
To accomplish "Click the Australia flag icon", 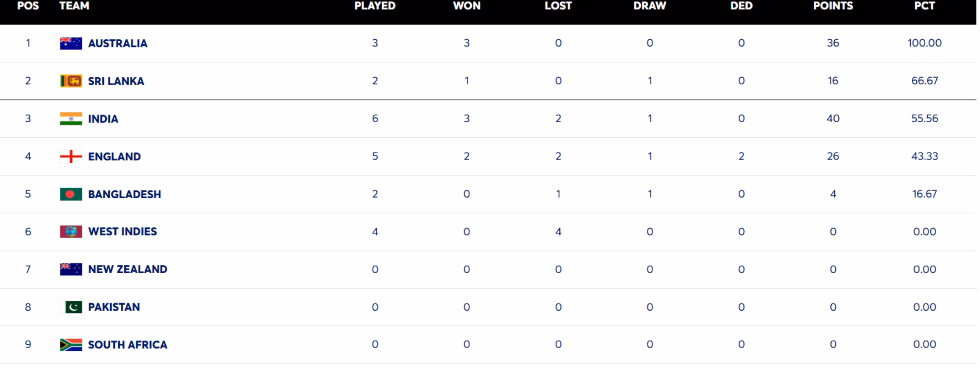I will point(71,43).
